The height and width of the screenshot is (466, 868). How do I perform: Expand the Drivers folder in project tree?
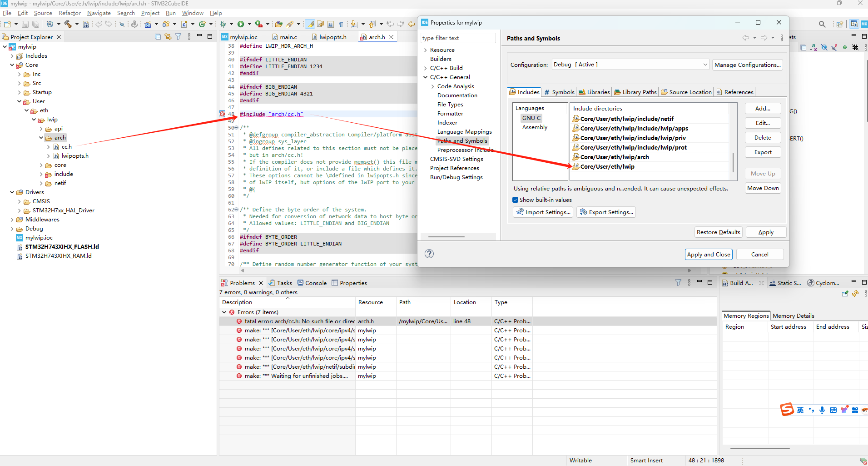(12, 192)
